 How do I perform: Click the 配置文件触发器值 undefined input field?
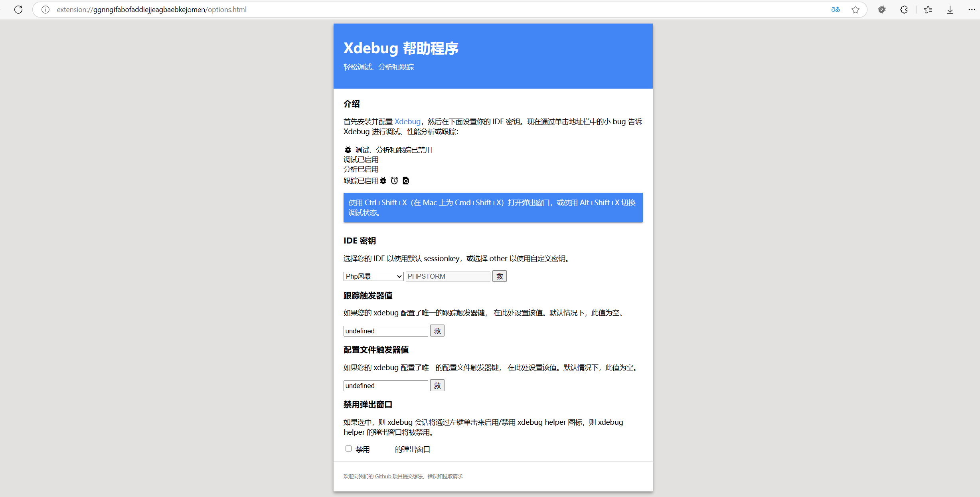click(385, 386)
